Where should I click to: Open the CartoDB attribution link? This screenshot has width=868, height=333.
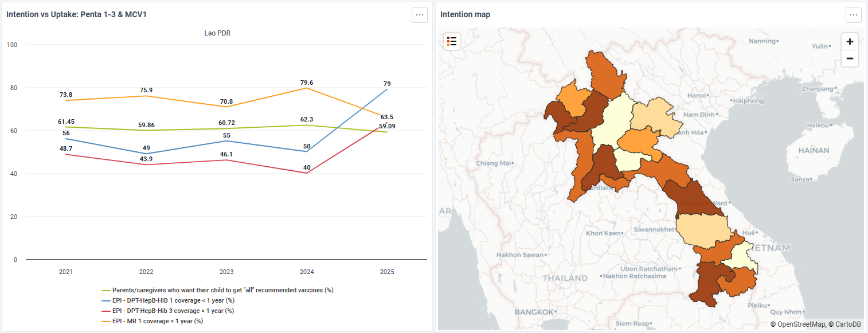(x=847, y=324)
